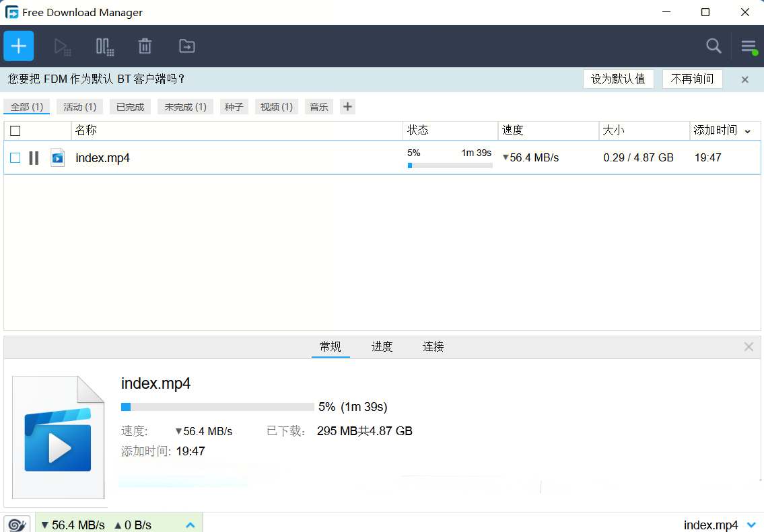The width and height of the screenshot is (764, 532).
Task: Click the row progress bar for index.mp4
Action: [450, 165]
